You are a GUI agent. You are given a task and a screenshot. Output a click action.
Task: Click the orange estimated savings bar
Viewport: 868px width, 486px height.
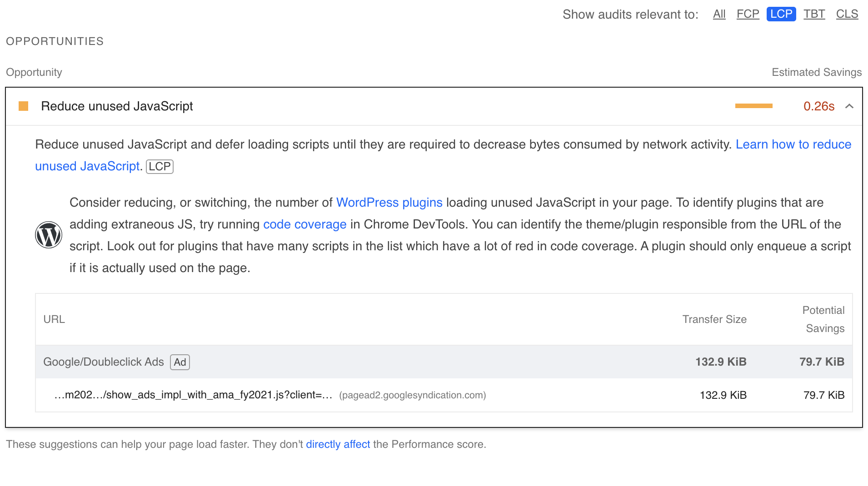pos(753,106)
